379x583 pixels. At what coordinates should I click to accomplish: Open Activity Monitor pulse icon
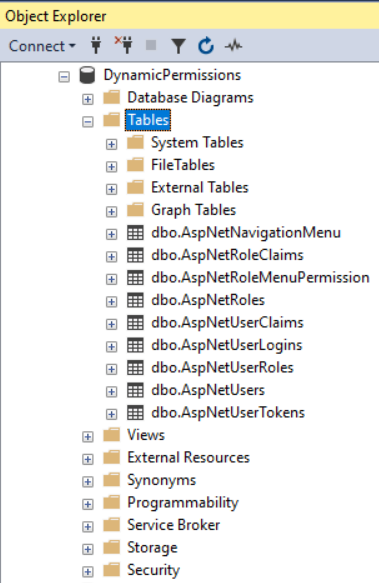[x=234, y=46]
